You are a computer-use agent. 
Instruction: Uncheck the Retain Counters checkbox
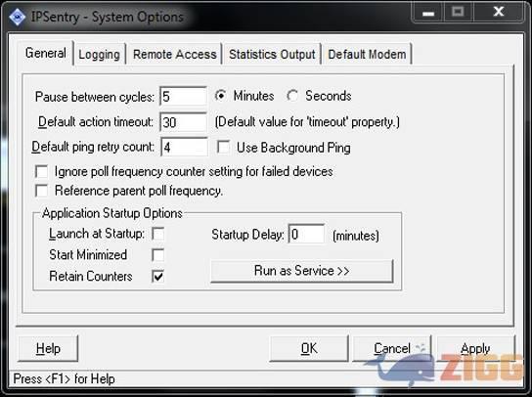(x=158, y=276)
